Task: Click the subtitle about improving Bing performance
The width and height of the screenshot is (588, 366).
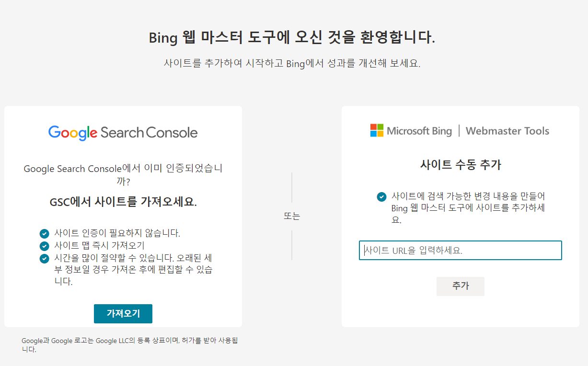Action: (x=294, y=63)
